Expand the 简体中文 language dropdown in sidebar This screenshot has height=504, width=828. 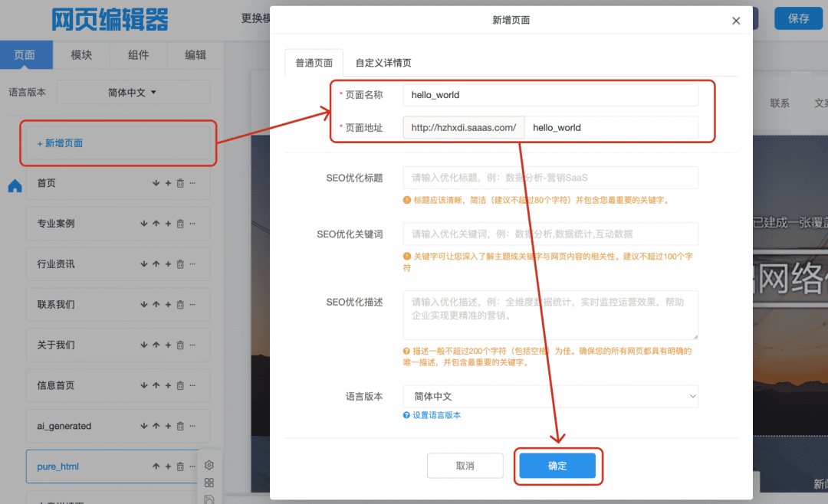tap(133, 92)
